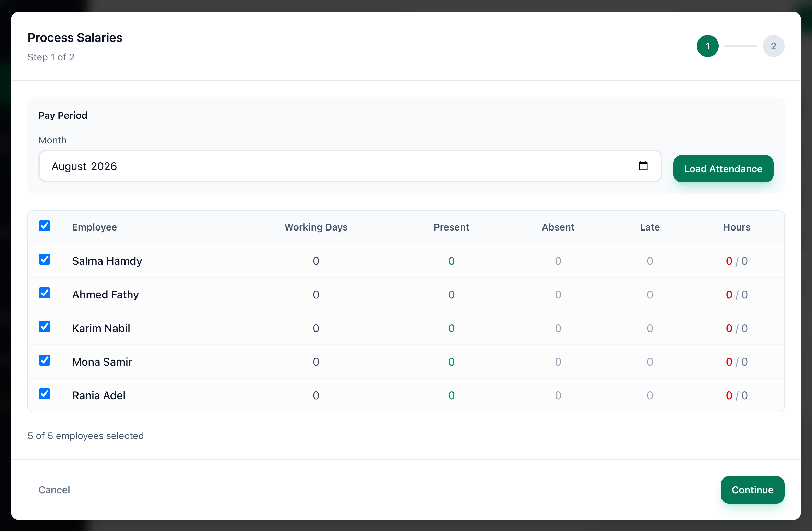Image resolution: width=812 pixels, height=531 pixels.
Task: Click the Pay Period heading
Action: click(63, 115)
